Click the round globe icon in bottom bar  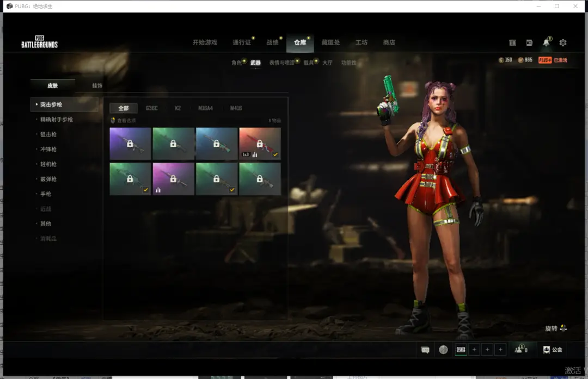pos(443,350)
